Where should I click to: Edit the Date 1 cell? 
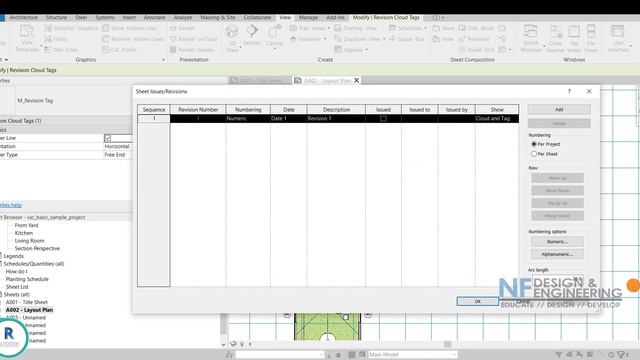(289, 118)
